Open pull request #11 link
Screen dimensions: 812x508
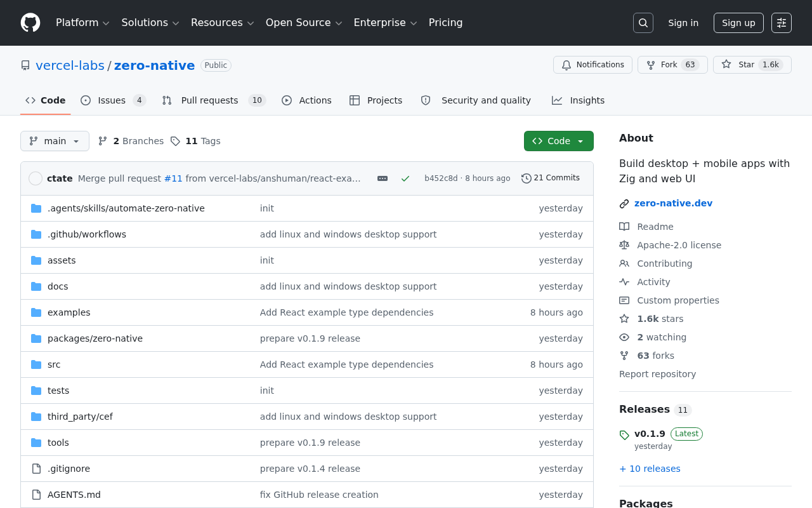173,178
